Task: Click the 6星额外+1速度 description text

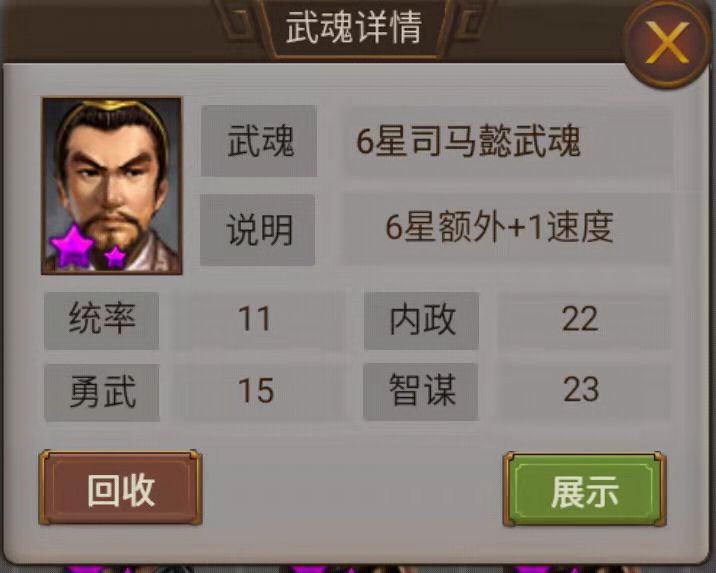Action: point(499,227)
